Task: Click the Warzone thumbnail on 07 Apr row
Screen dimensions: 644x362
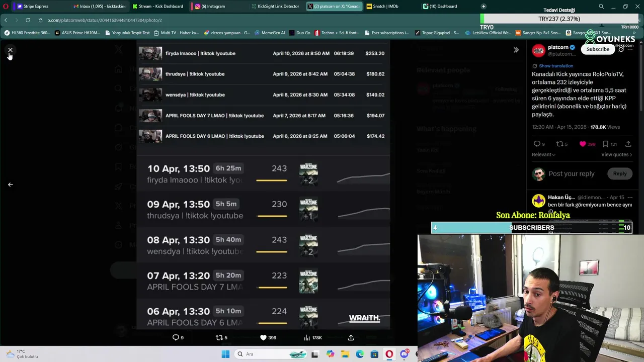Action: tap(308, 282)
